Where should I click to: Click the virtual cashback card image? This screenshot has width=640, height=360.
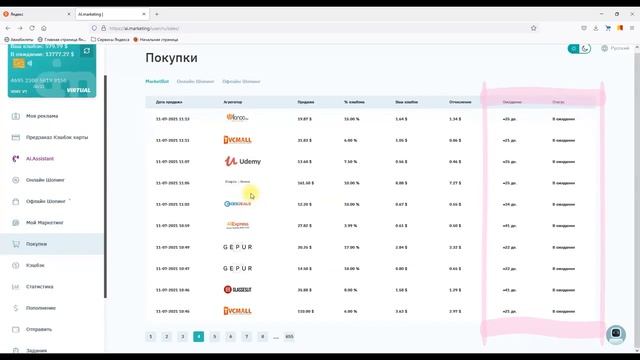click(x=52, y=71)
